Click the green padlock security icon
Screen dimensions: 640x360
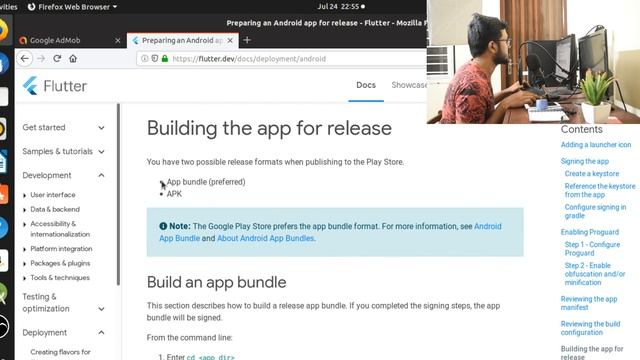click(165, 58)
